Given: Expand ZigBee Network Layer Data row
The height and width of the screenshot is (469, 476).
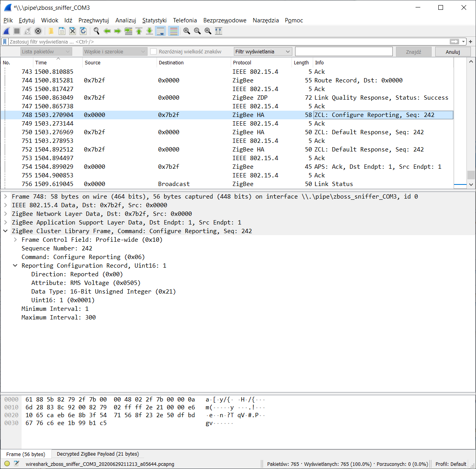Looking at the screenshot, I should pos(5,214).
